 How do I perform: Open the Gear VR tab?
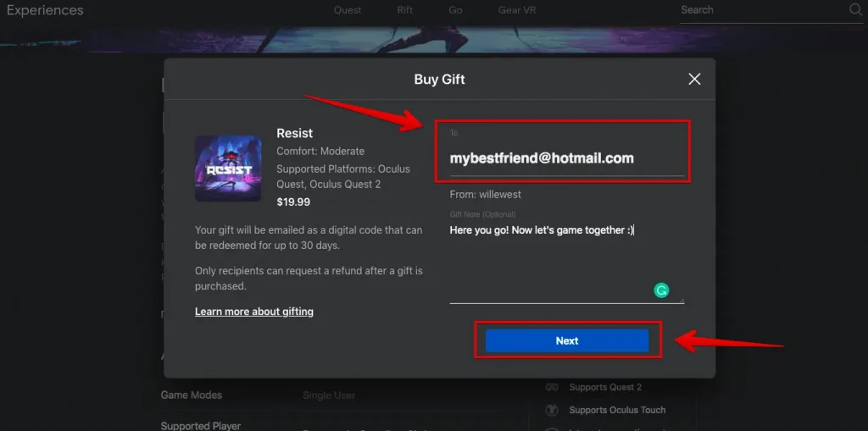517,10
